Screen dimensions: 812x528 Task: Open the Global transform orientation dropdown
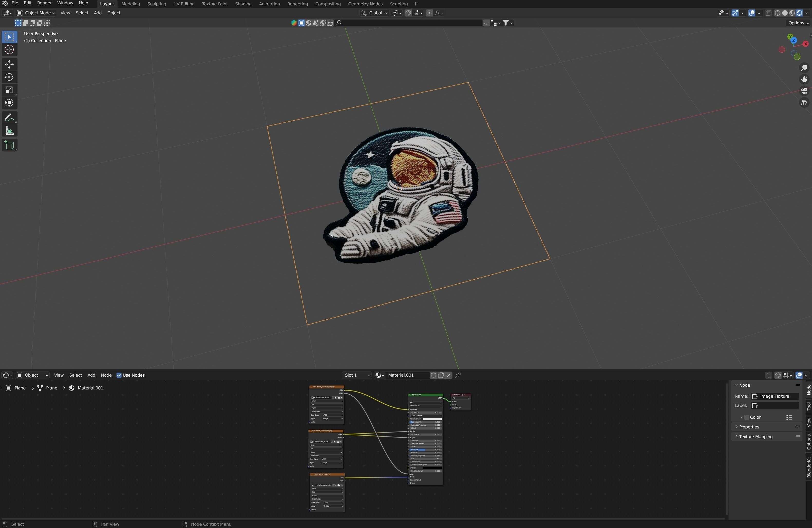click(375, 13)
